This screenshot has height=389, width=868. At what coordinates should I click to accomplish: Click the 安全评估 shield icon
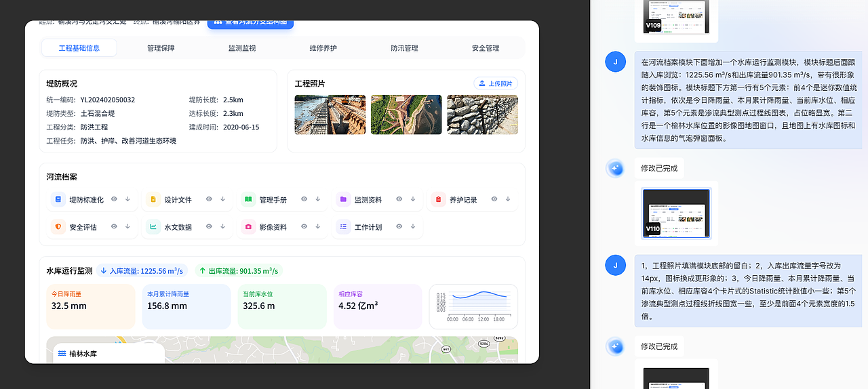58,227
